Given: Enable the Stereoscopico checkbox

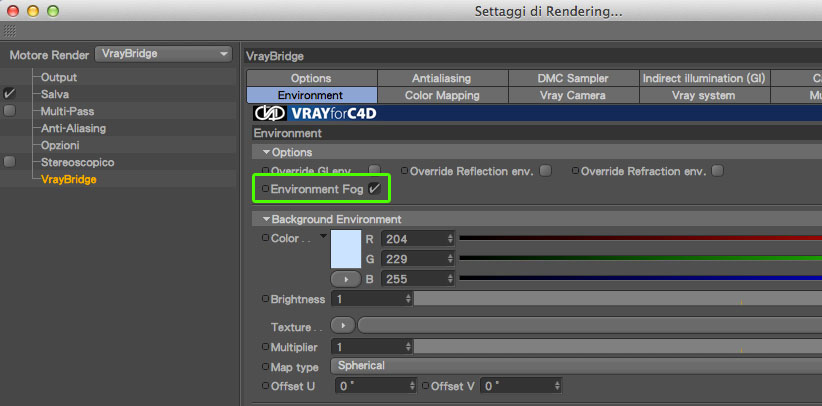Looking at the screenshot, I should [9, 162].
